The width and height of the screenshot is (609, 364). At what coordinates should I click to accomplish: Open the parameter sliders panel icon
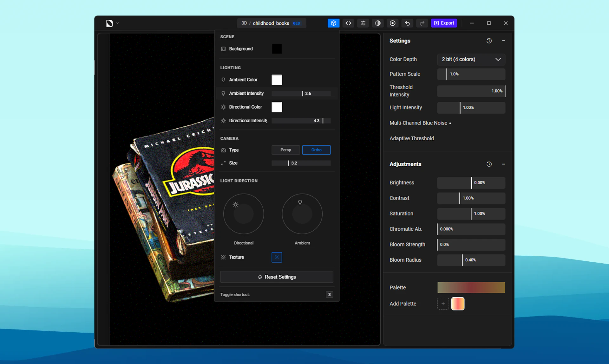363,23
